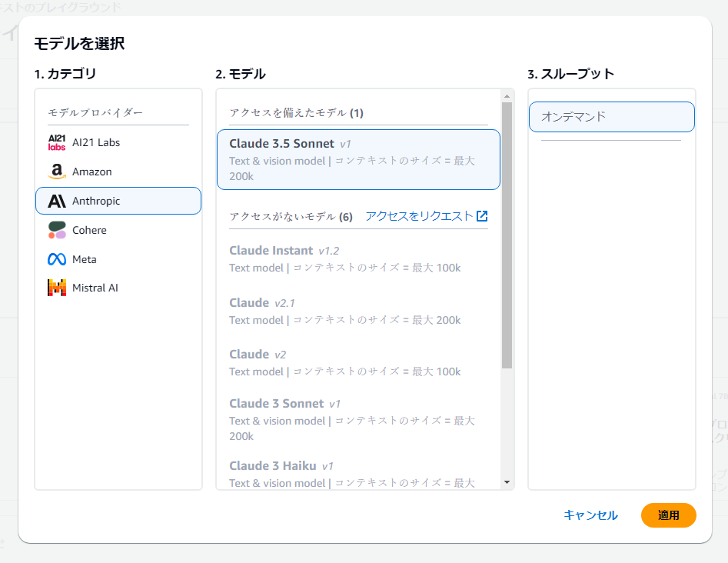Screen dimensions: 728x563
Task: Click the 3. スループット column heading
Action: 571,74
